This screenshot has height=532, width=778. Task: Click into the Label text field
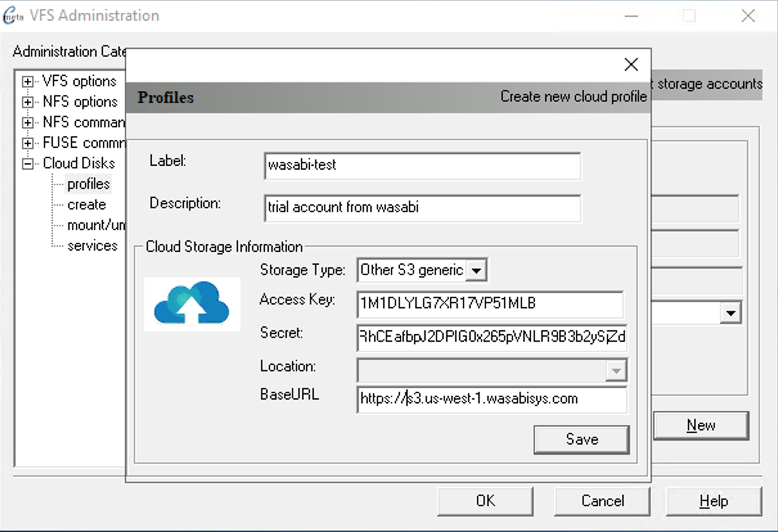422,165
